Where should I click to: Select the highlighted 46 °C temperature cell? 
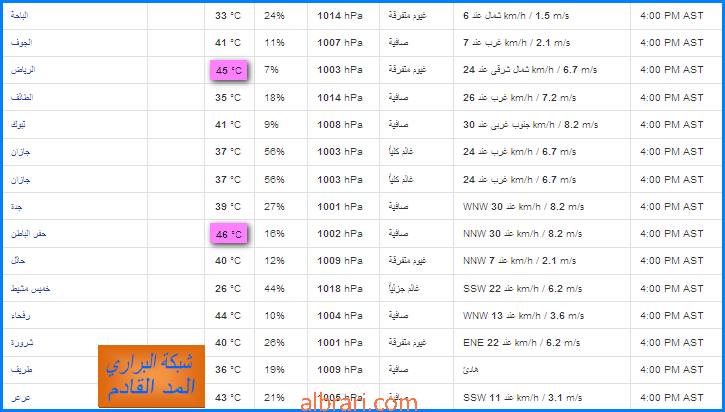click(229, 234)
